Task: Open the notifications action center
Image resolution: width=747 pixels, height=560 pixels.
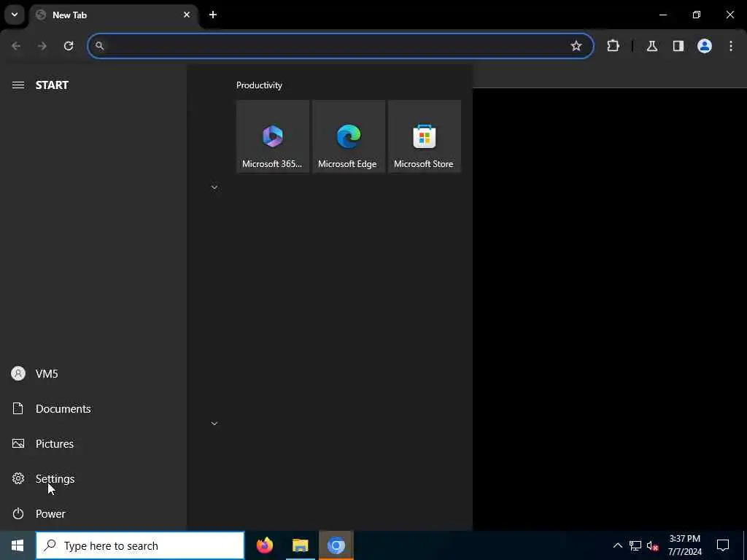Action: pos(723,545)
